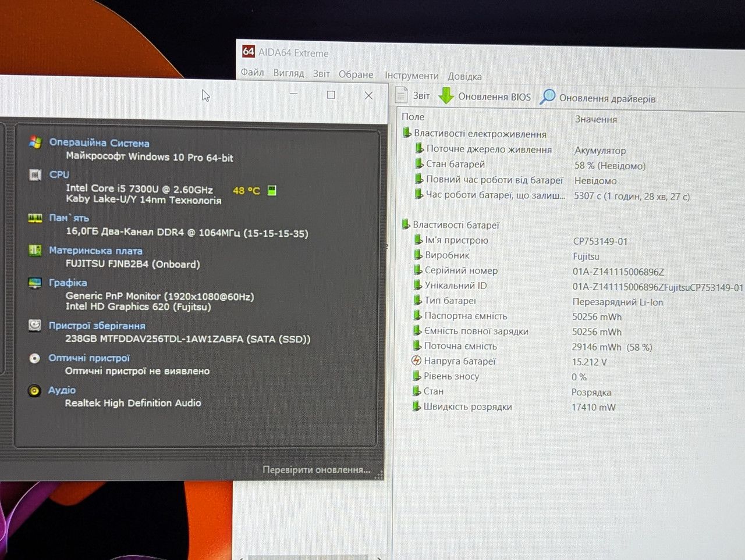
Task: Click the speaker icon beside Аудіо
Action: pyautogui.click(x=34, y=391)
